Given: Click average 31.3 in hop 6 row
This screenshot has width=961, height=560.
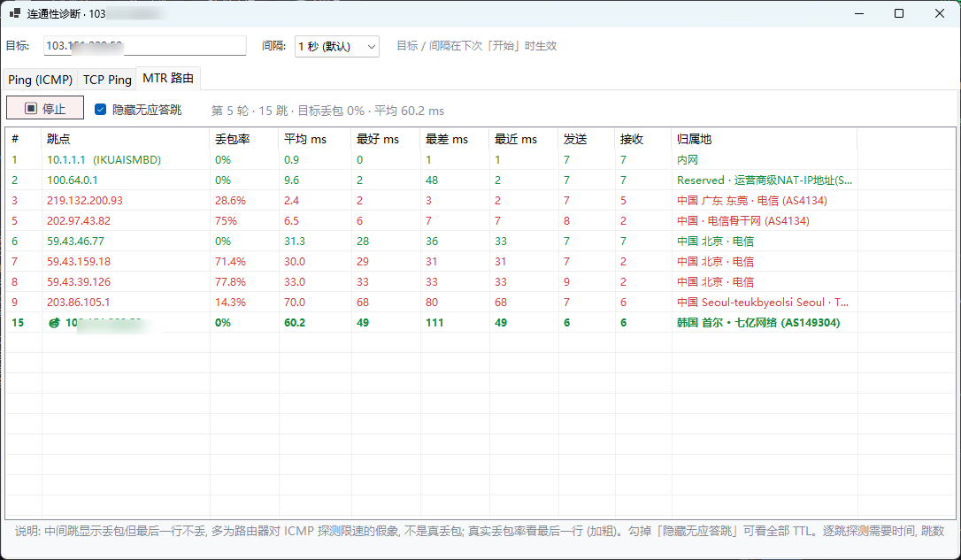Looking at the screenshot, I should 295,242.
